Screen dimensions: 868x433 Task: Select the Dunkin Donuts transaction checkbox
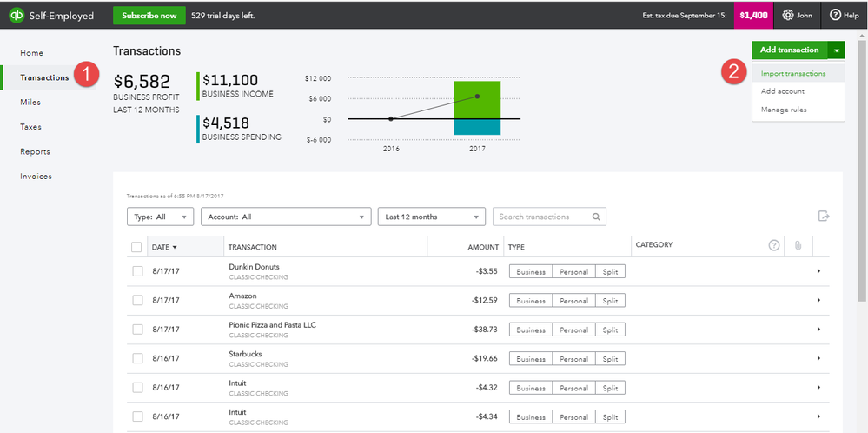(137, 271)
